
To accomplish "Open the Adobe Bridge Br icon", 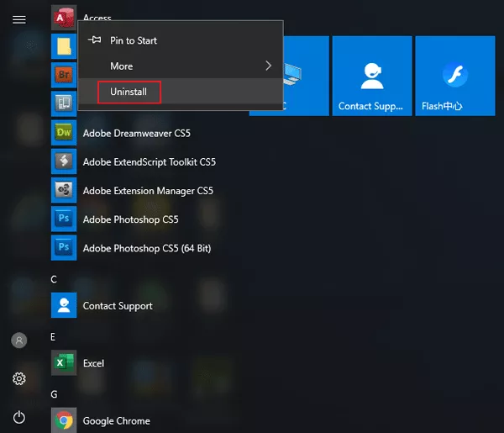I will click(x=64, y=75).
